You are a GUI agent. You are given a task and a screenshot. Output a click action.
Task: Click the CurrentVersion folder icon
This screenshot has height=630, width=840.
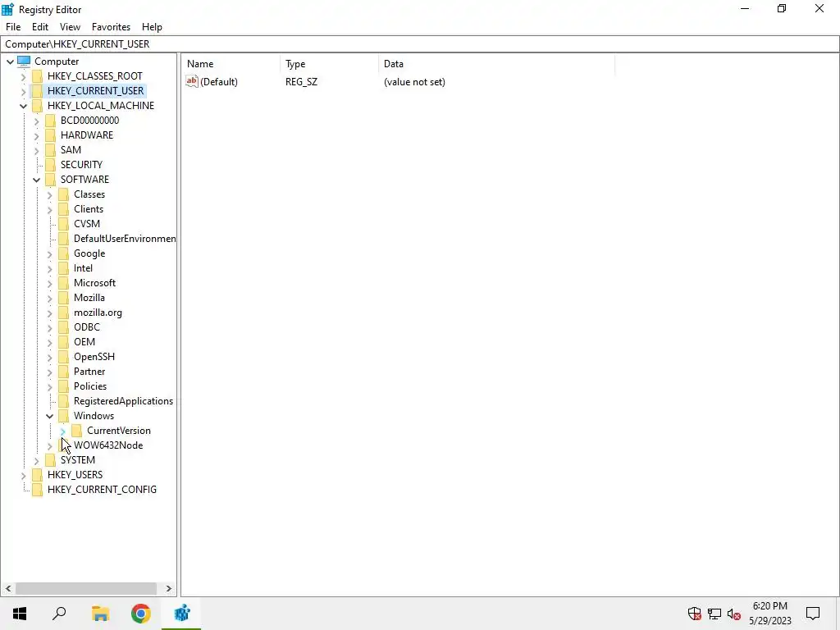(x=76, y=431)
